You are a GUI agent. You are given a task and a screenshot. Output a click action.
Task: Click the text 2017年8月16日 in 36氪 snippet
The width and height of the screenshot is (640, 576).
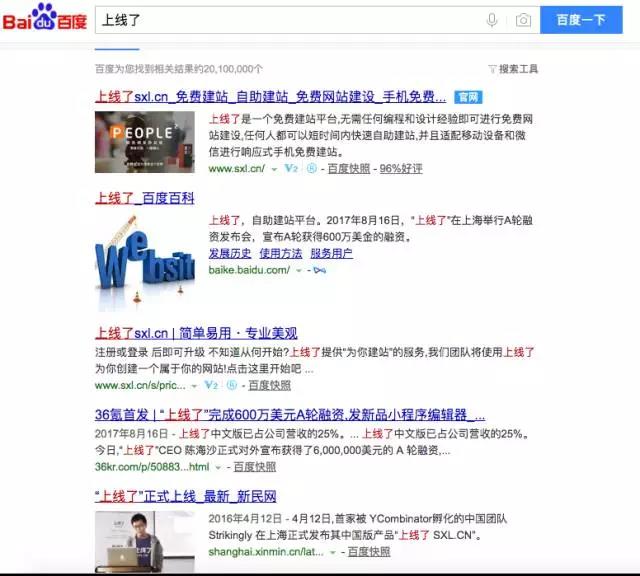[131, 434]
